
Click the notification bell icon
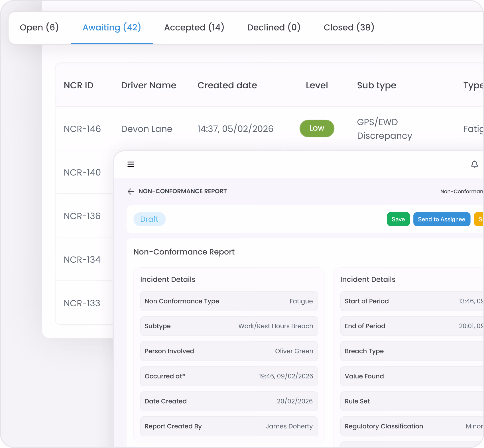(474, 164)
